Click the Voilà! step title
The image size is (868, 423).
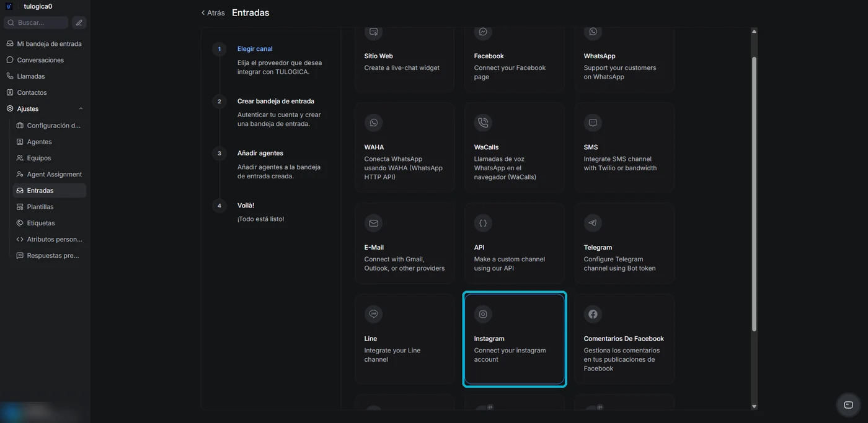[246, 205]
